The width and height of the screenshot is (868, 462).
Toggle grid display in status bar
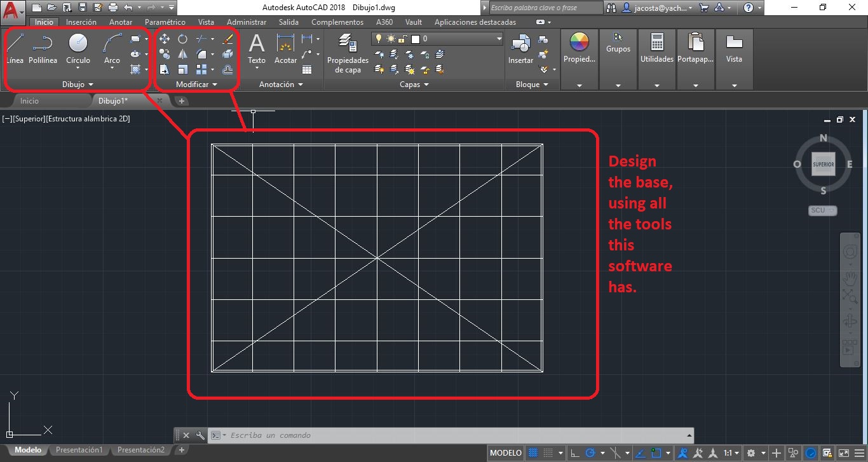pyautogui.click(x=534, y=453)
